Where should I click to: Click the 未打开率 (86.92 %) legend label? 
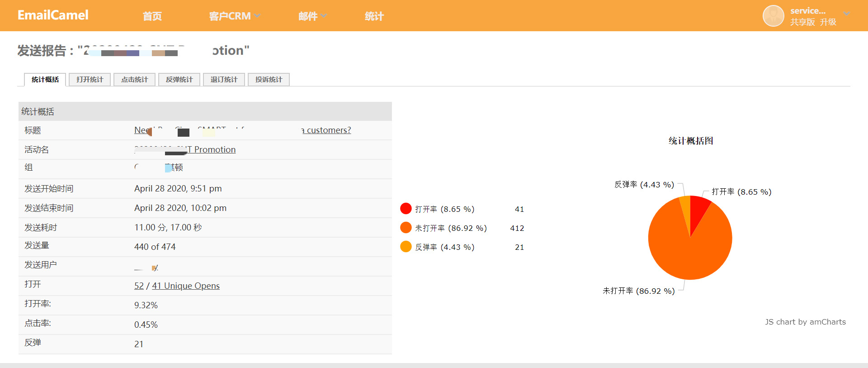451,228
